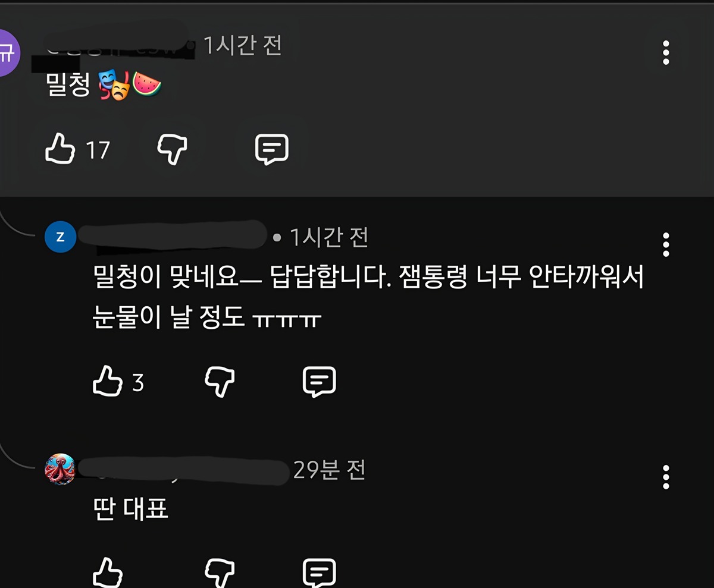Open options menu for top comment
This screenshot has height=588, width=714.
(666, 53)
